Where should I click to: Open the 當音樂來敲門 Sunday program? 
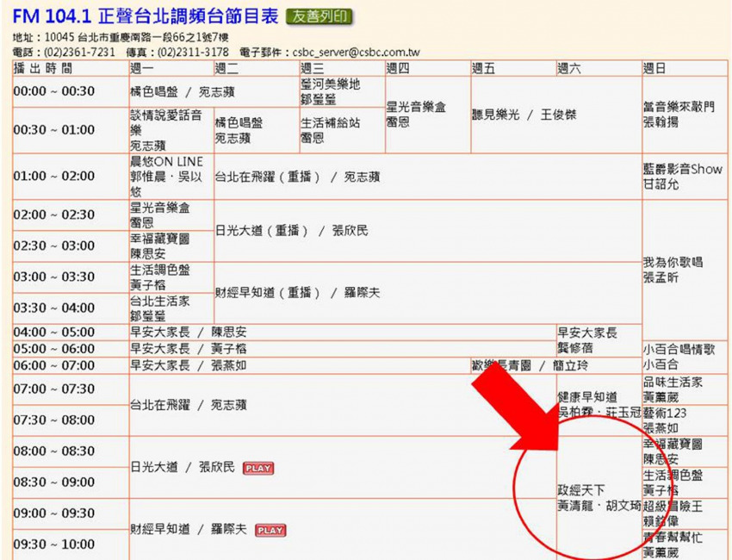pos(679,115)
